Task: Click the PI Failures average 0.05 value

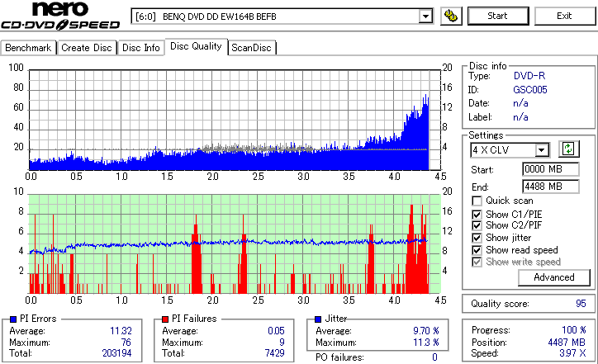Action: point(276,331)
